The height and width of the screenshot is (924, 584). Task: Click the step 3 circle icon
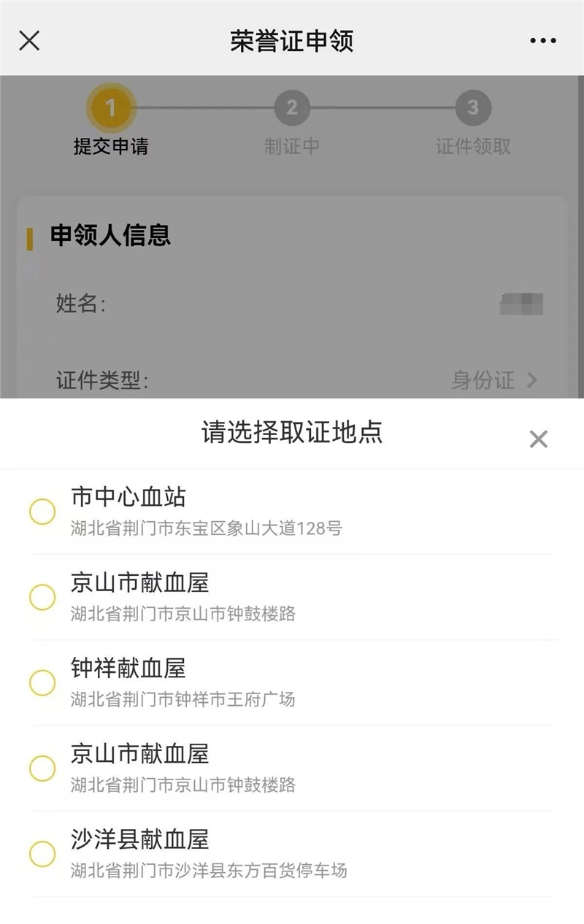[x=473, y=109]
